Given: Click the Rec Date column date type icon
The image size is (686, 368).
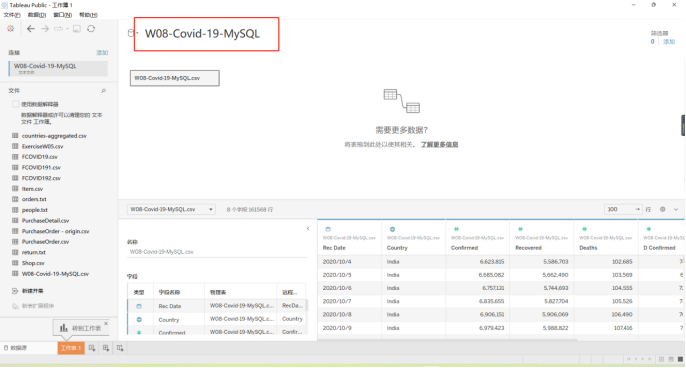Looking at the screenshot, I should [x=328, y=229].
